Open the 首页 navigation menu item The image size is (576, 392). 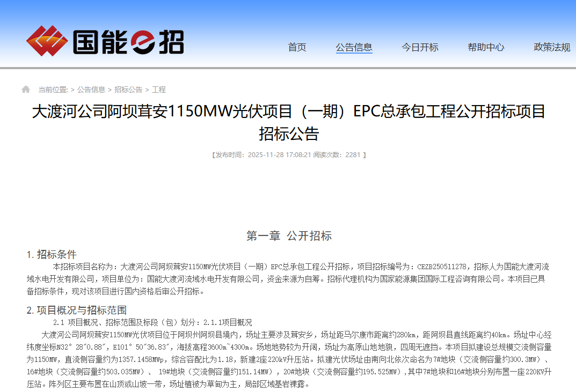(x=297, y=47)
